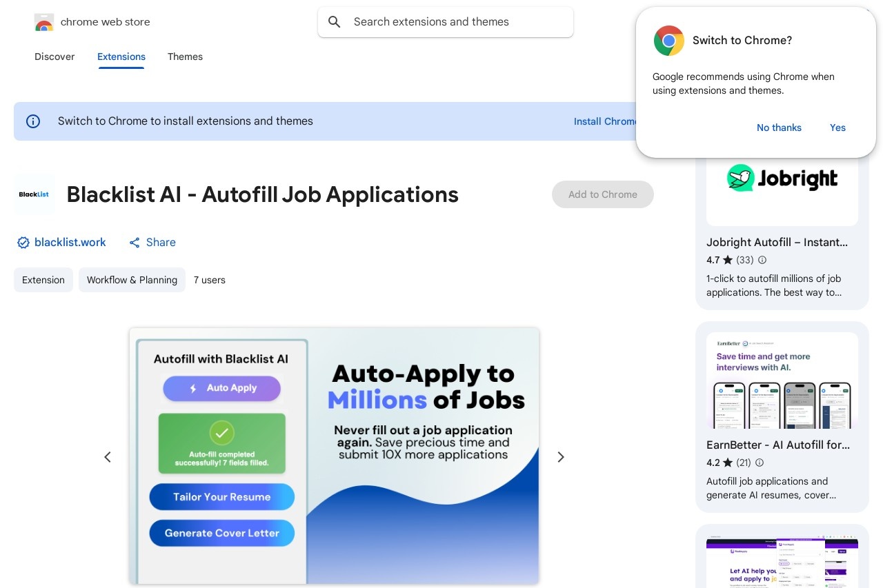Click the Blacklist AI promo screenshot
The image size is (883, 588).
[334, 456]
